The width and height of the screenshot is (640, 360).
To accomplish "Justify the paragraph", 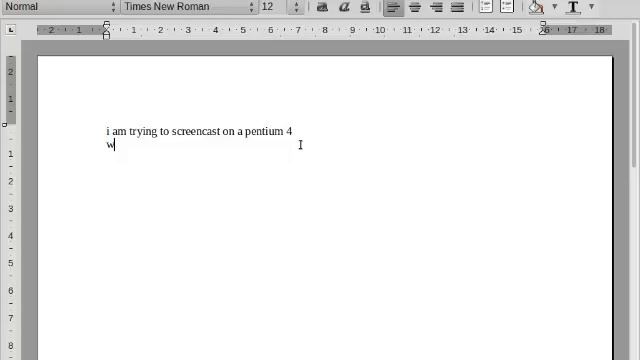I will point(458,7).
